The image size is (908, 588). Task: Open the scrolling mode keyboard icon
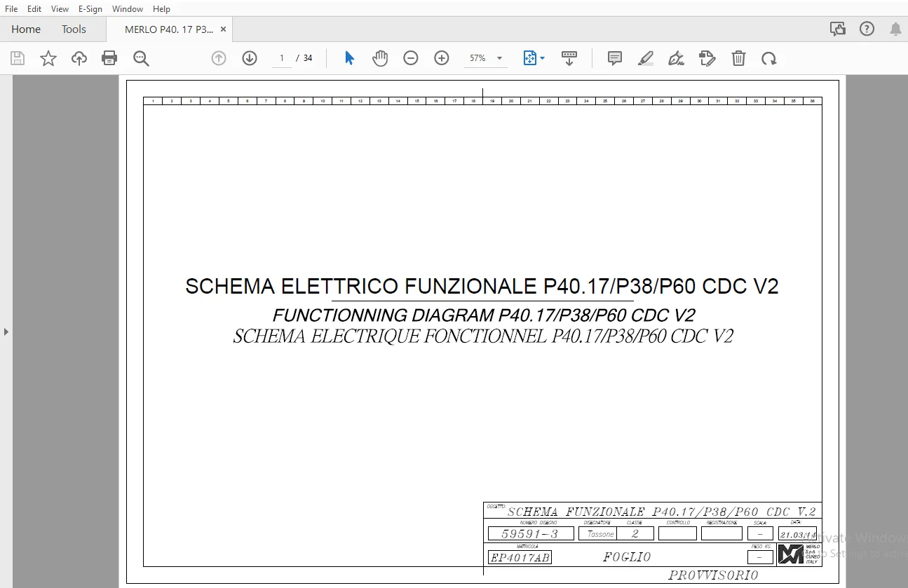click(569, 58)
